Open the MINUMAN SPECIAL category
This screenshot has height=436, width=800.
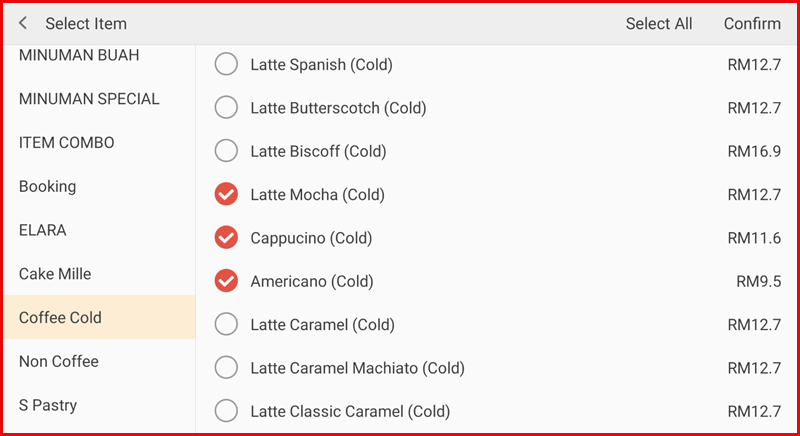point(89,99)
